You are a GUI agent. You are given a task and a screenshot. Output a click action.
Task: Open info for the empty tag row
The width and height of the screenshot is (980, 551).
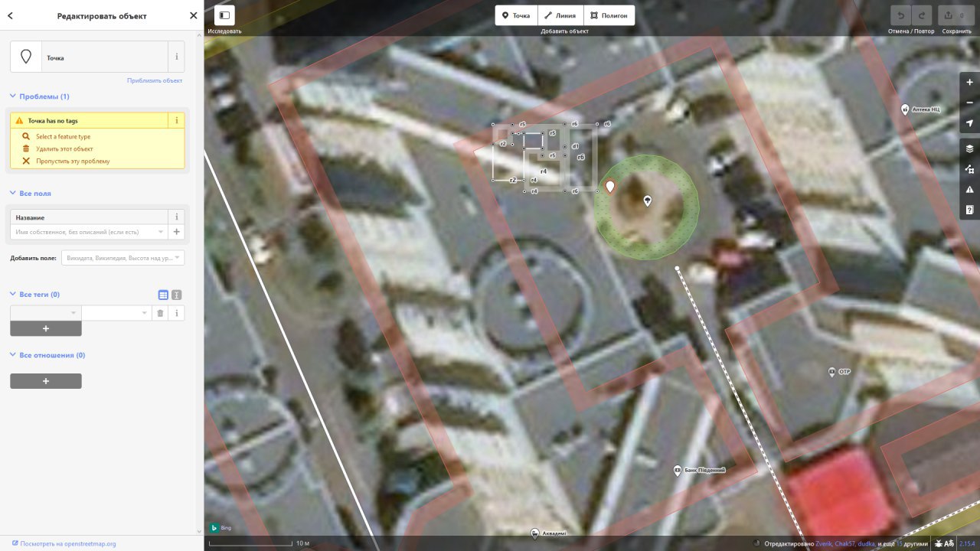(177, 313)
